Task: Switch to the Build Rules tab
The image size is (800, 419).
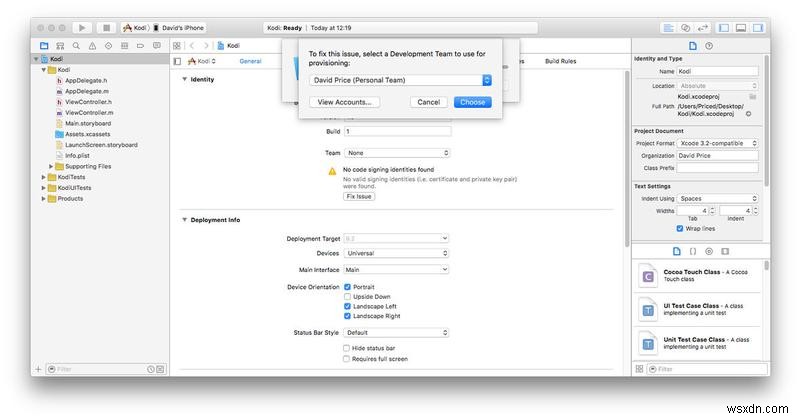Action: pyautogui.click(x=560, y=61)
